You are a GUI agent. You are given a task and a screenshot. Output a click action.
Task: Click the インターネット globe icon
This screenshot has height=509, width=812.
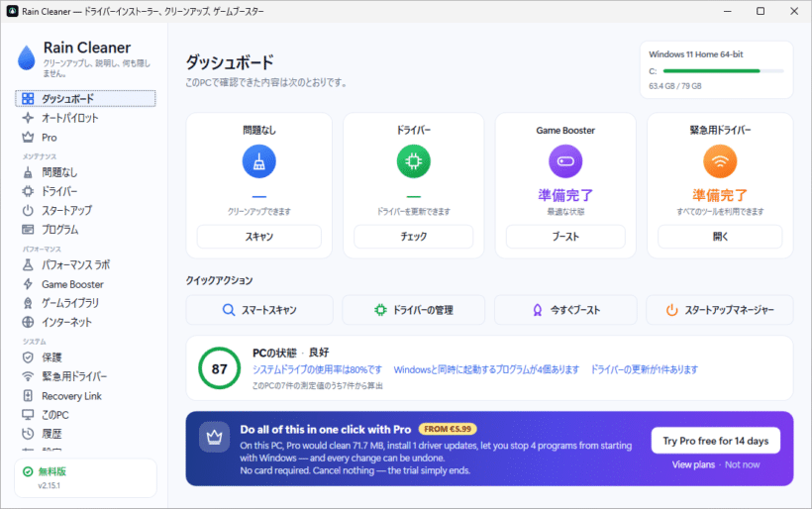pos(28,322)
